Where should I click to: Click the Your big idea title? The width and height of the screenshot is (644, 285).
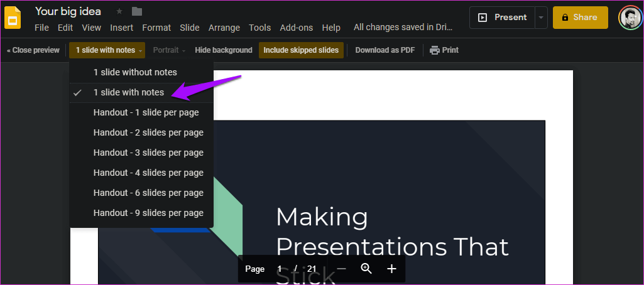pos(68,11)
